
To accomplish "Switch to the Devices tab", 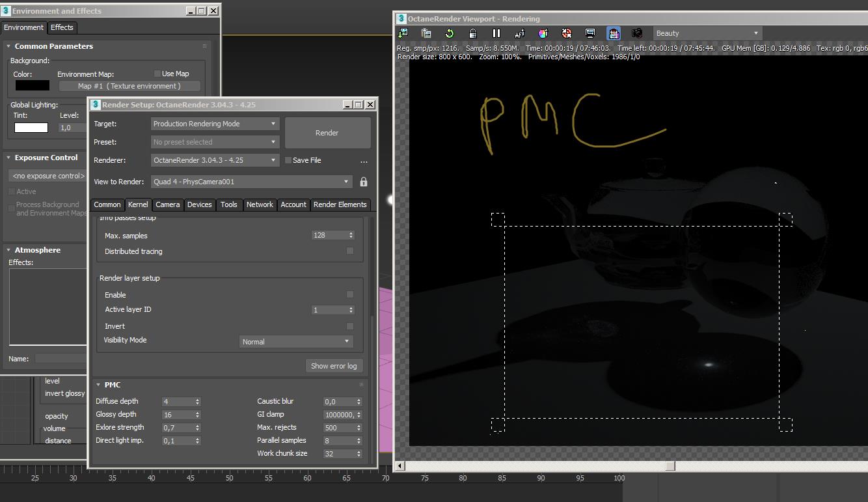I will pos(200,204).
